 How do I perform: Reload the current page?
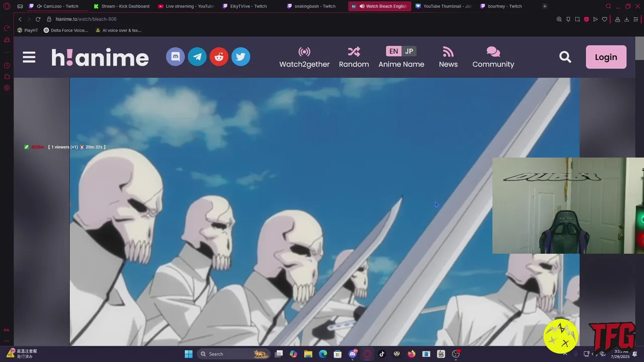click(x=38, y=19)
